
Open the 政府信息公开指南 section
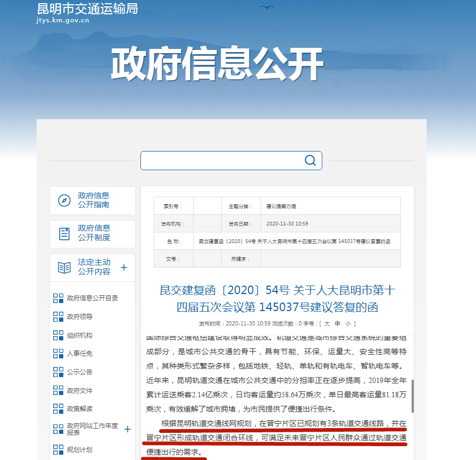[93, 200]
